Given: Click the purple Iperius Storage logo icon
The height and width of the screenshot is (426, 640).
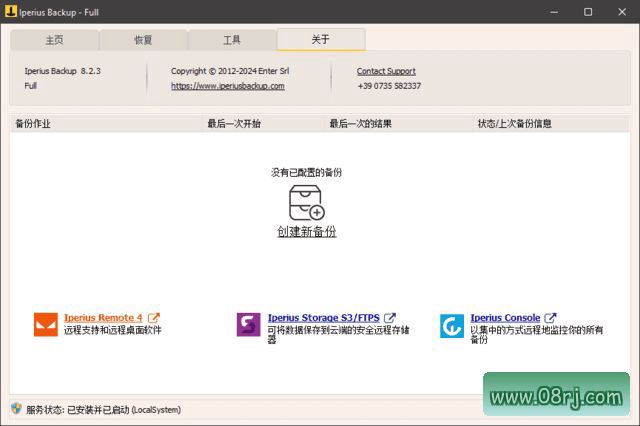Looking at the screenshot, I should click(x=249, y=325).
